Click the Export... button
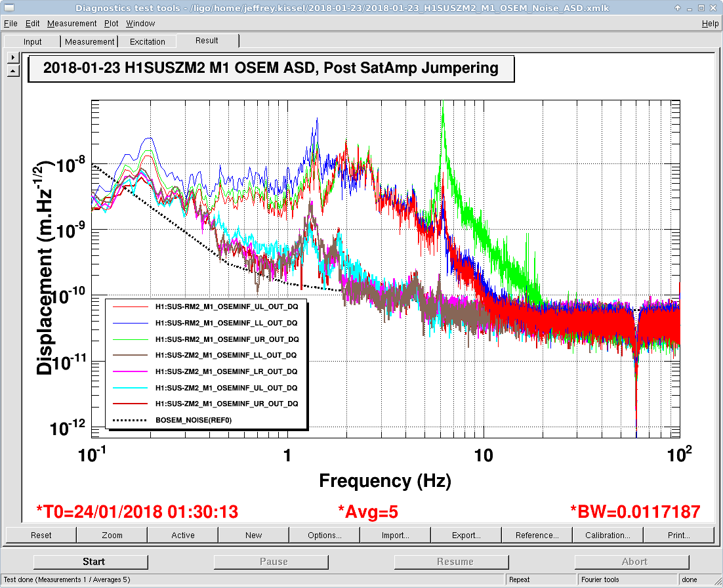This screenshot has height=588, width=723. [x=466, y=535]
